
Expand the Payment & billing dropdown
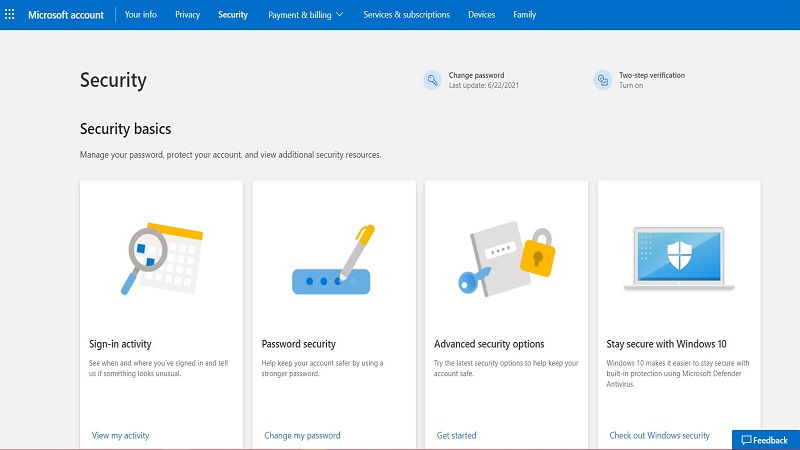click(x=305, y=15)
